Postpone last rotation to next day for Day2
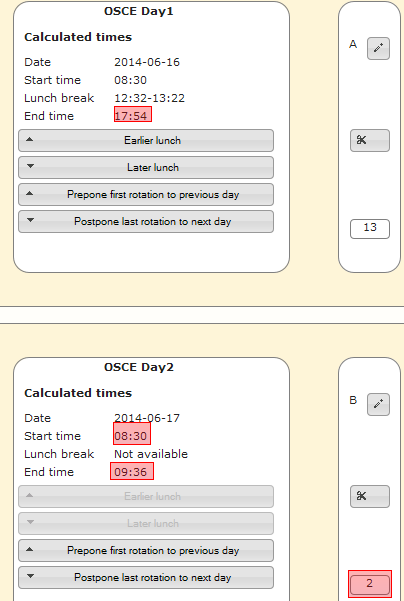The width and height of the screenshot is (404, 601). coord(146,578)
